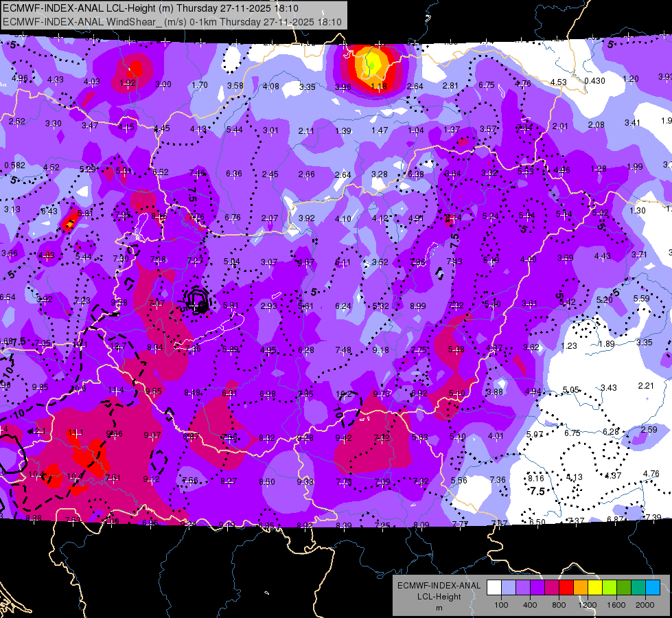This screenshot has height=618, width=672.
Task: Click the wind shear value 3.28
Action: [x=380, y=174]
